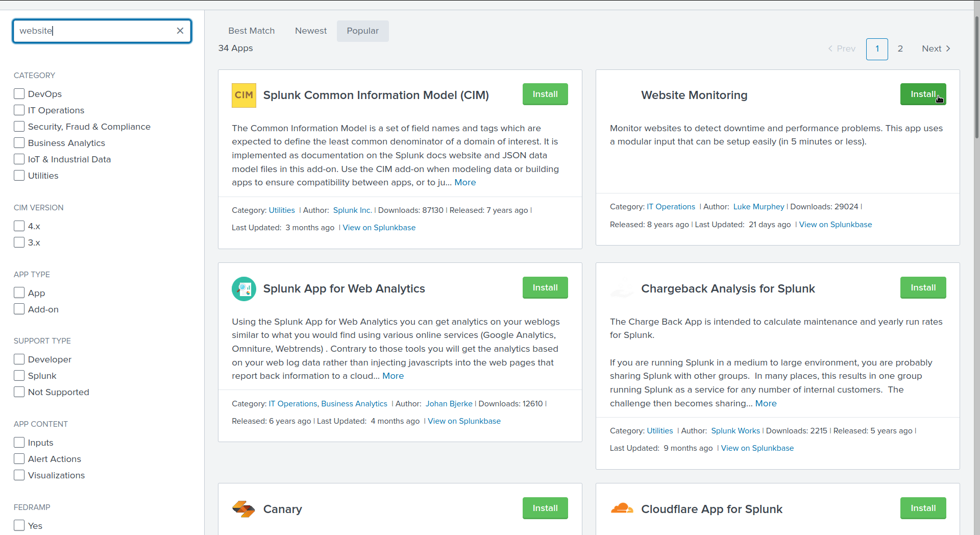Open Luke Murphey author link
980x535 pixels.
click(758, 207)
